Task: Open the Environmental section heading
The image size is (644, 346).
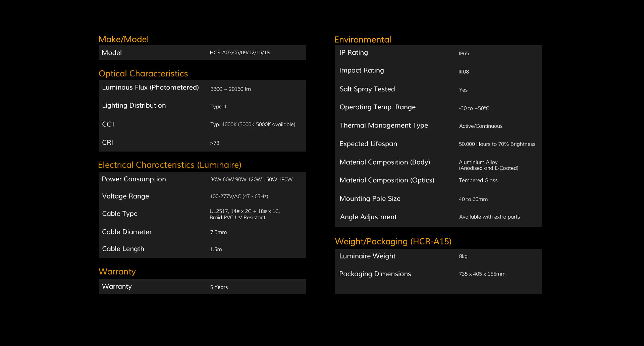Action: [x=362, y=39]
